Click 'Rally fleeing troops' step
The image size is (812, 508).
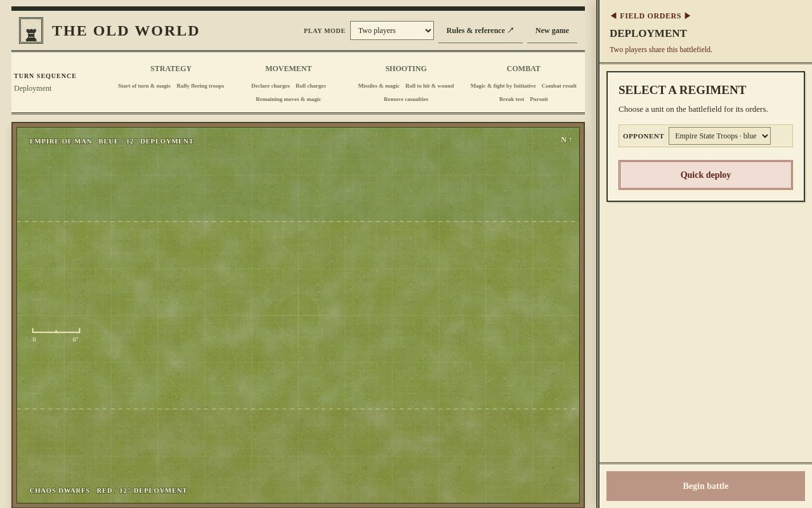pos(200,86)
